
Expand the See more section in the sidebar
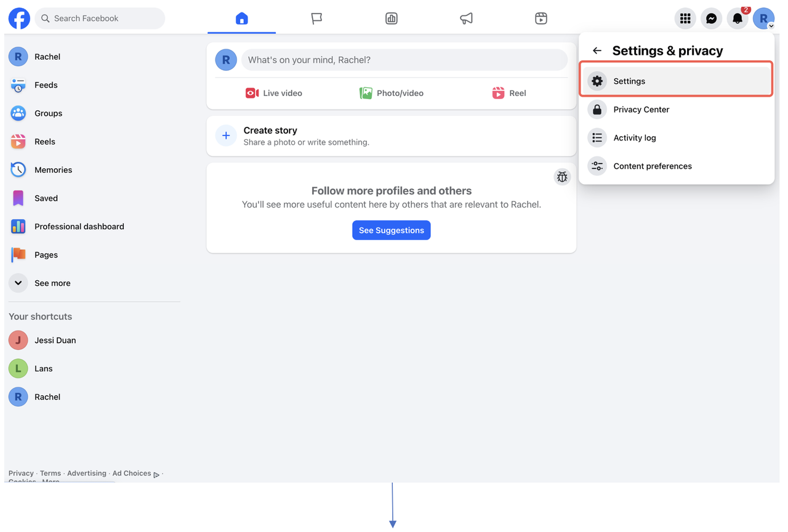[52, 283]
